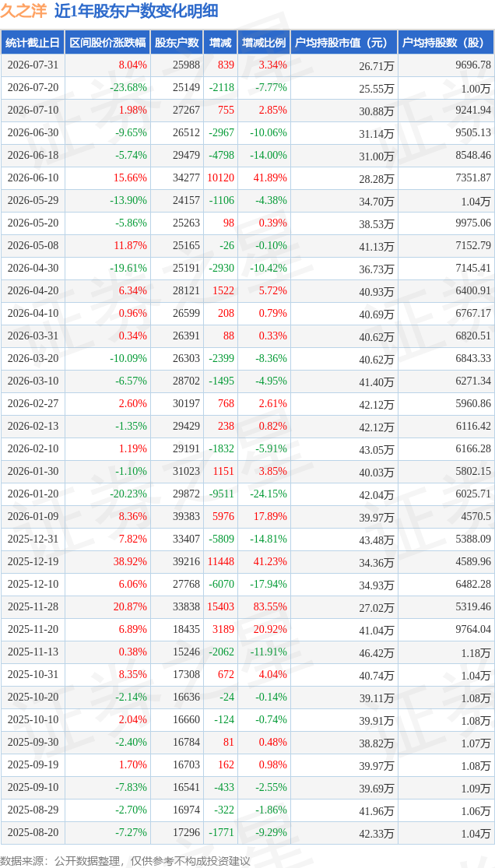
Task: Select the 股东户数 column header
Action: pyautogui.click(x=177, y=43)
